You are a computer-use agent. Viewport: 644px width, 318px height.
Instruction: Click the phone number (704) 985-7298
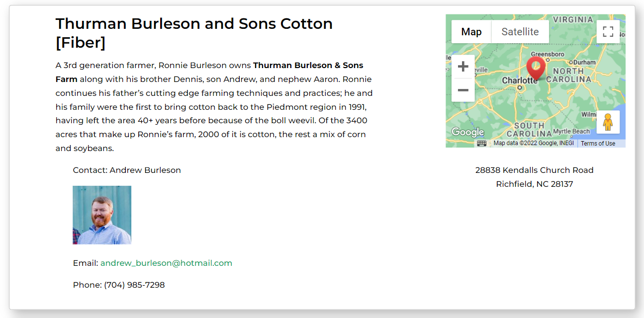point(134,285)
